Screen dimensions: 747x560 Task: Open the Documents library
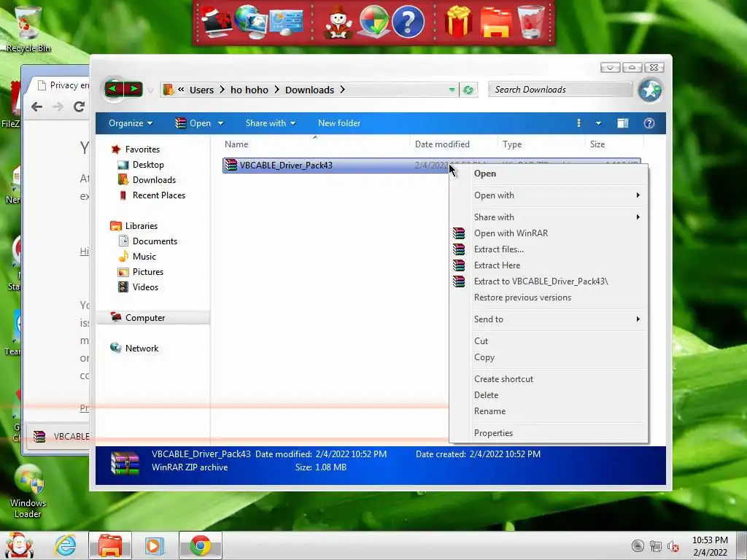tap(155, 241)
